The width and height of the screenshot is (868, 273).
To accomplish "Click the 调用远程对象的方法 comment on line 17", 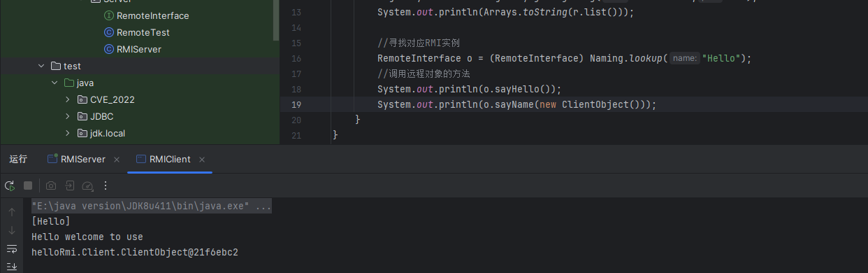I will 424,73.
